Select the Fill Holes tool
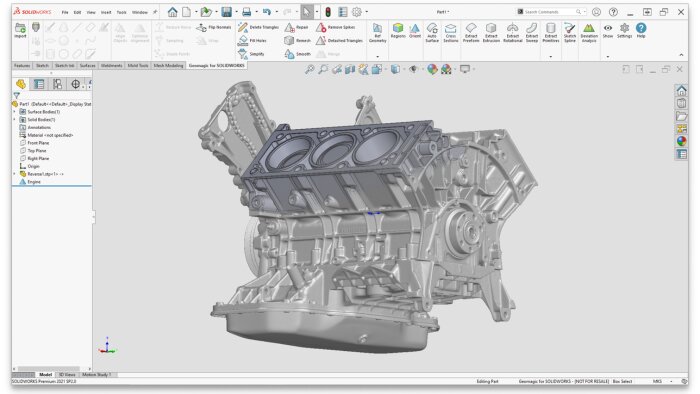 coord(253,41)
